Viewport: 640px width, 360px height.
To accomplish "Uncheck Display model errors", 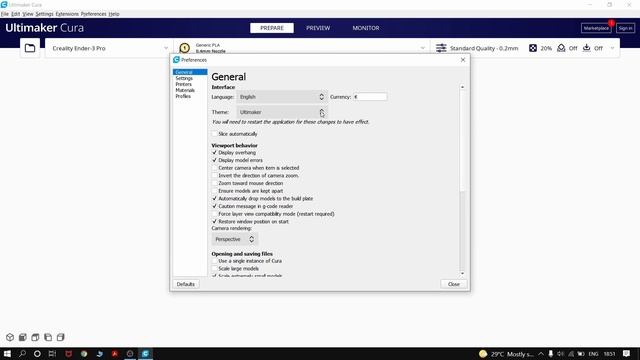I will (x=214, y=160).
